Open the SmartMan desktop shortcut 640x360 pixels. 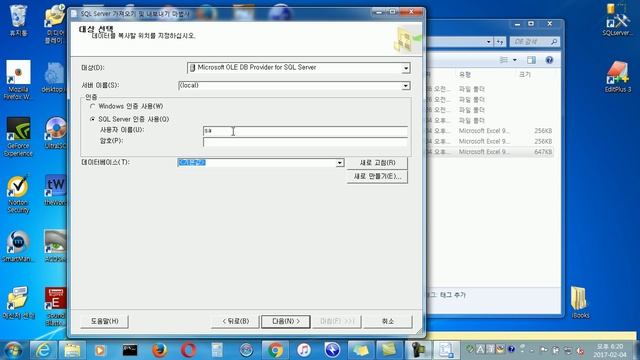18,247
